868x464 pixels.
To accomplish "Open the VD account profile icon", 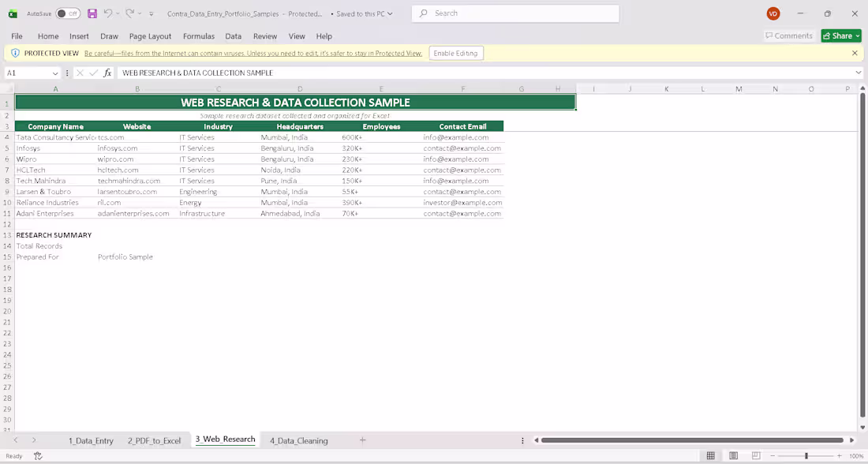I will 773,14.
